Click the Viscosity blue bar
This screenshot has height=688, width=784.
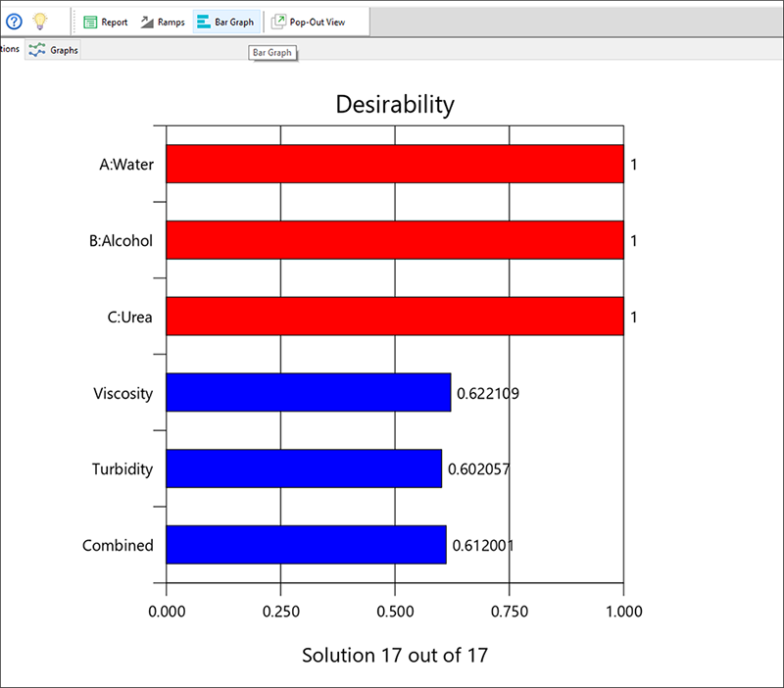(309, 392)
